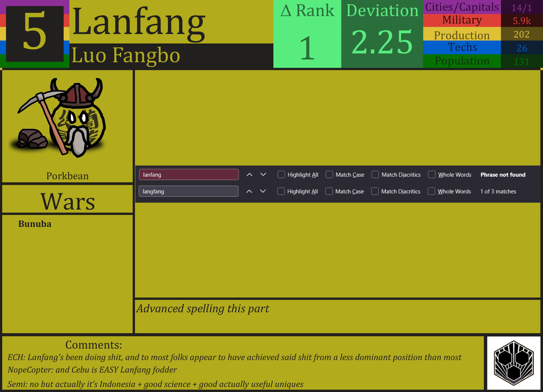This screenshot has width=543, height=392.
Task: Click the Wars section header
Action: point(68,202)
